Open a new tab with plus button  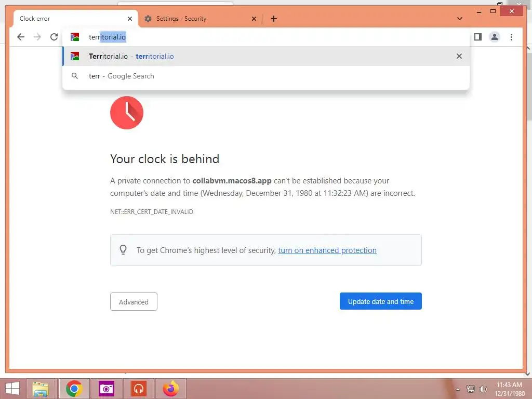click(x=274, y=19)
